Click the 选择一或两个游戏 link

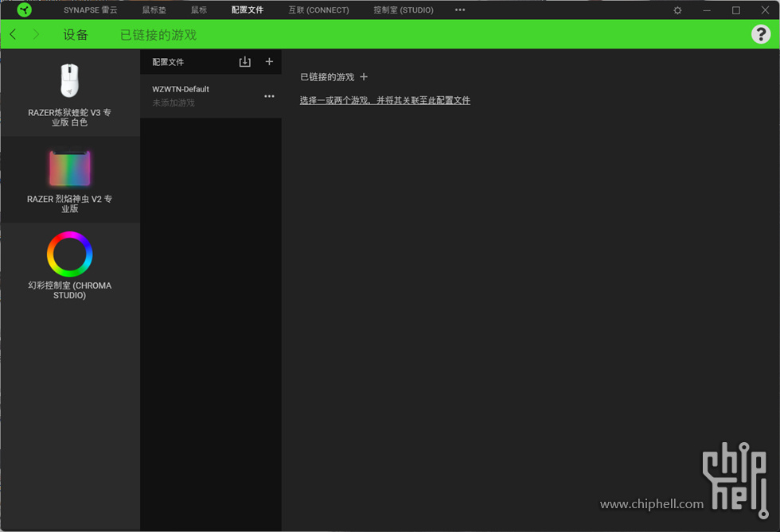click(384, 100)
